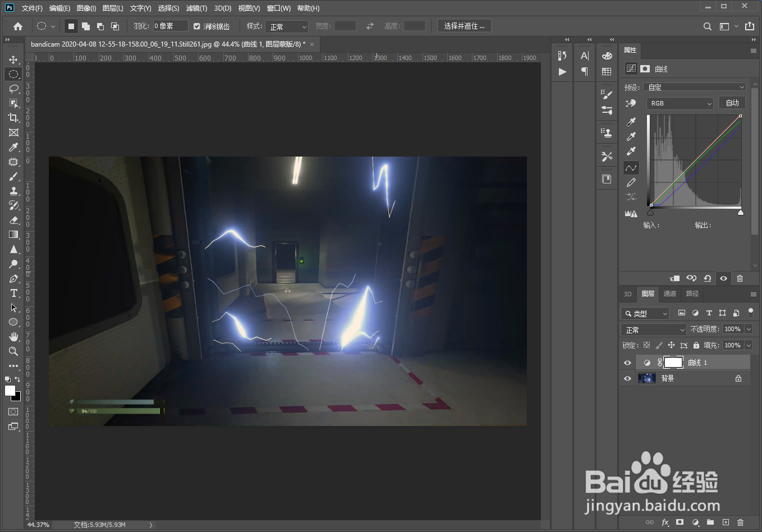Open the Style dropdown set to Normal
Screen dimensions: 762x532
[x=287, y=26]
